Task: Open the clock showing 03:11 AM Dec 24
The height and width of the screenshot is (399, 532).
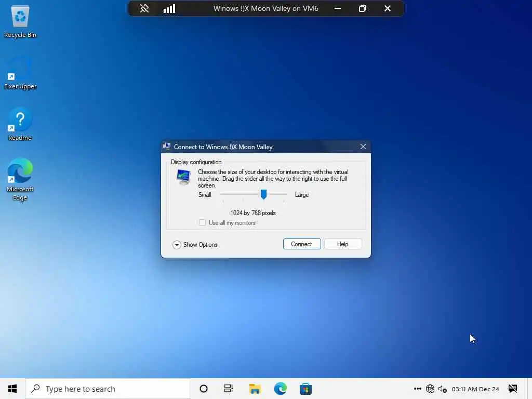Action: 475,389
